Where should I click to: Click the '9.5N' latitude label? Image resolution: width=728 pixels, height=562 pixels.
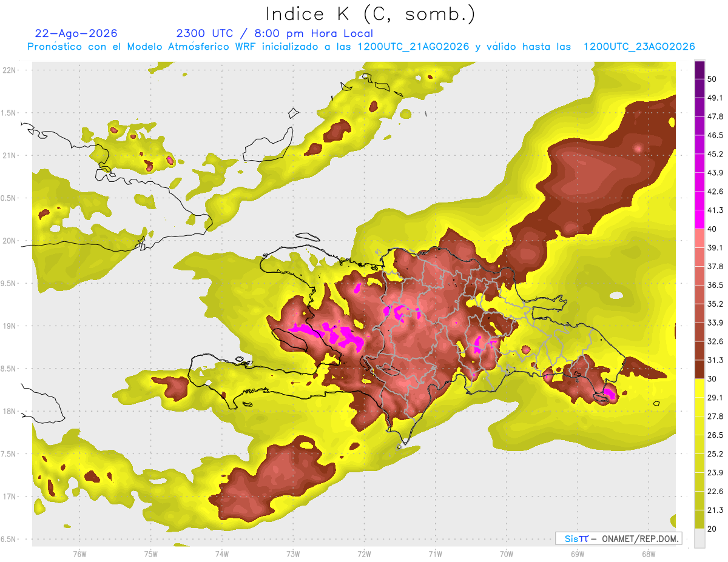tap(9, 283)
